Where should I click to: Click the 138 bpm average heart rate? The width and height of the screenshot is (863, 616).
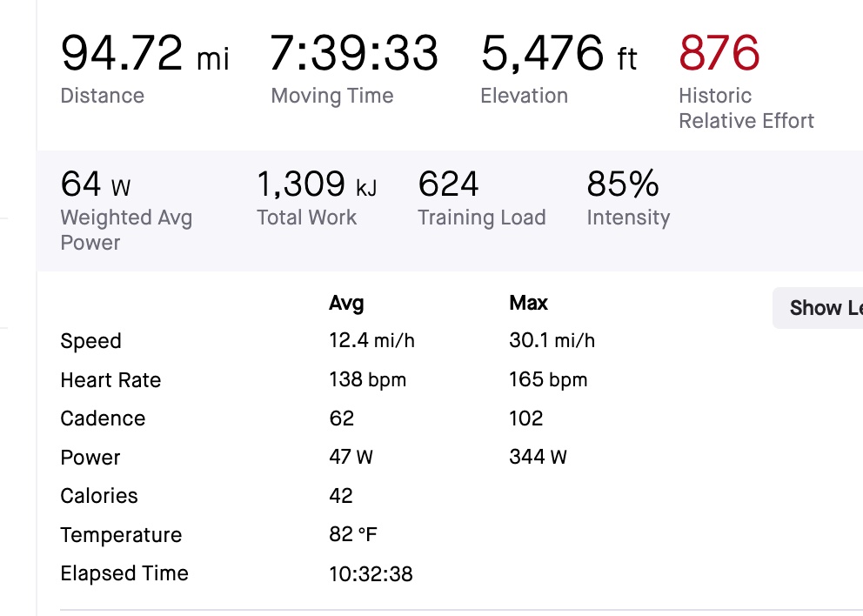pos(367,380)
